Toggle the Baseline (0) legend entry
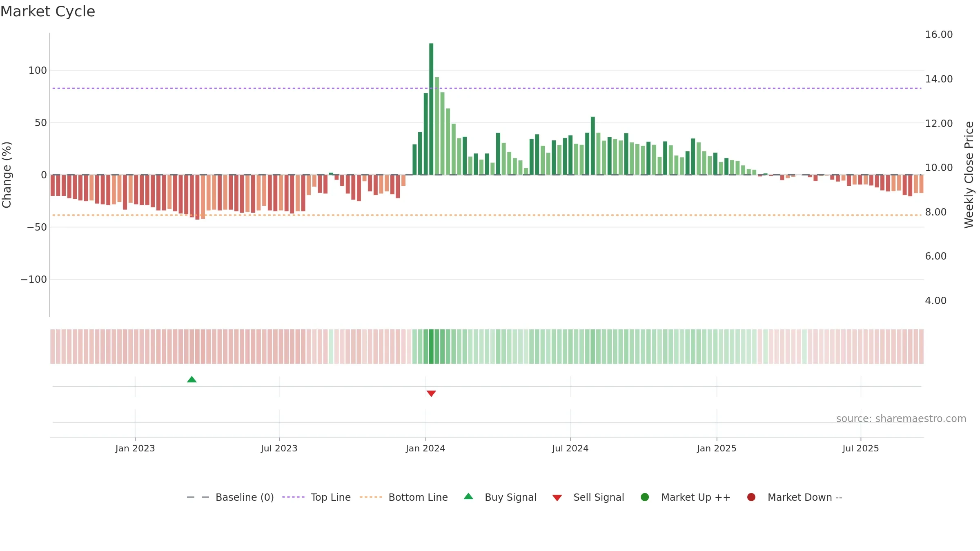This screenshot has width=980, height=551. [x=230, y=497]
